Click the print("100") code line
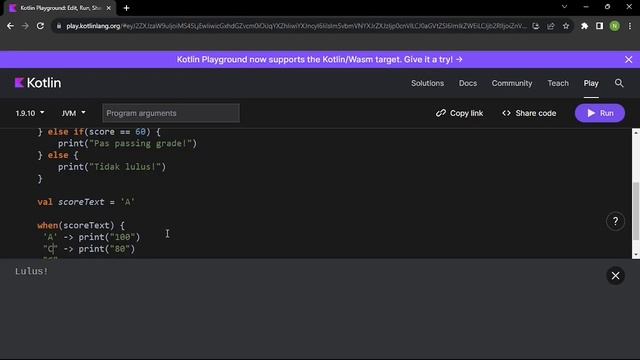This screenshot has width=640, height=360. click(x=91, y=237)
